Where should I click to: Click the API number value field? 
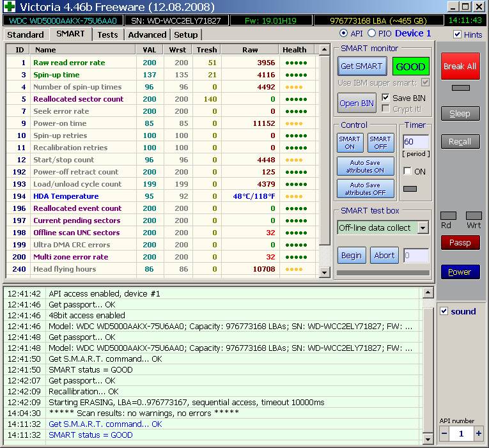pos(462,433)
